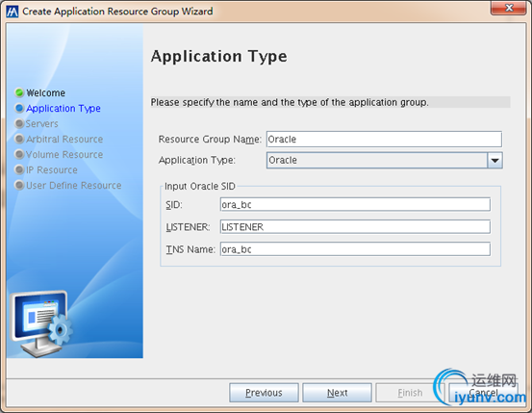
Task: Click the gray Servers step bullet
Action: tap(19, 123)
